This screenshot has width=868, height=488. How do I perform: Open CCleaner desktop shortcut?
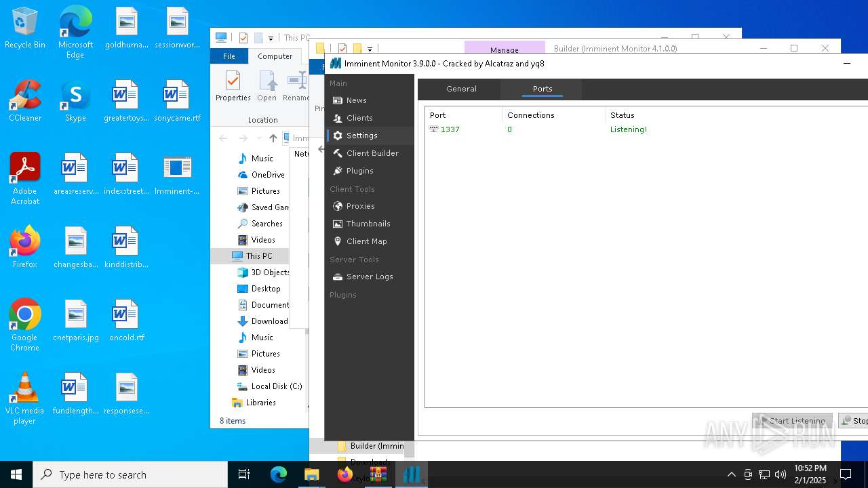25,101
